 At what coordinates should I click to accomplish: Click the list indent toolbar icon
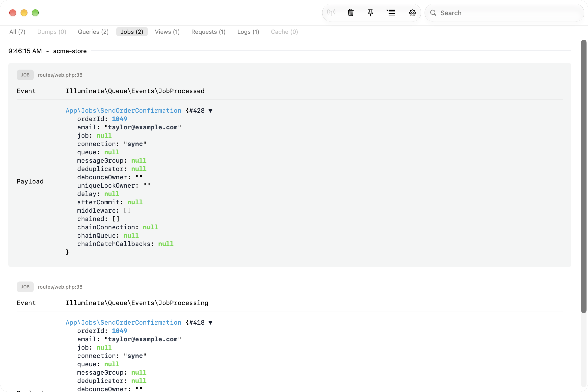[x=391, y=12]
